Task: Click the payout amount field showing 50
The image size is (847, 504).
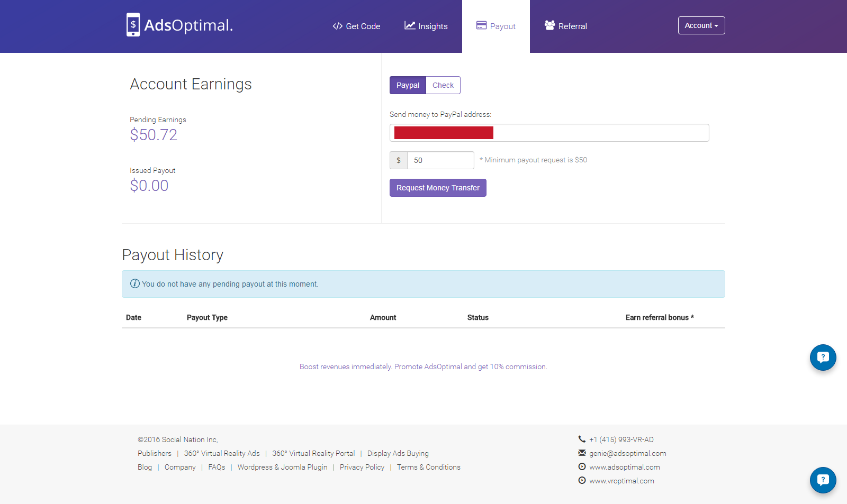Action: pyautogui.click(x=440, y=160)
